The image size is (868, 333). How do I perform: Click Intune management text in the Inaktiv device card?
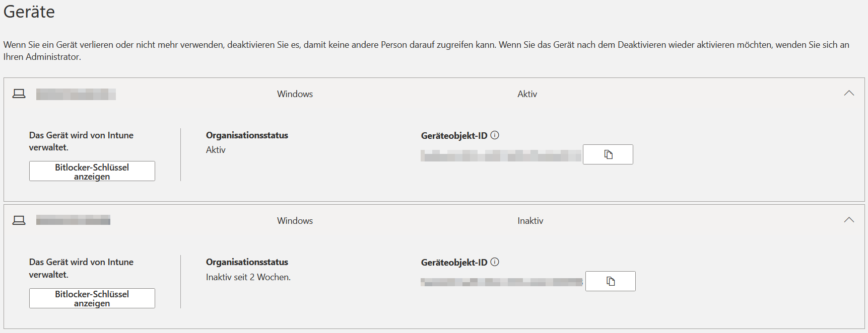81,268
